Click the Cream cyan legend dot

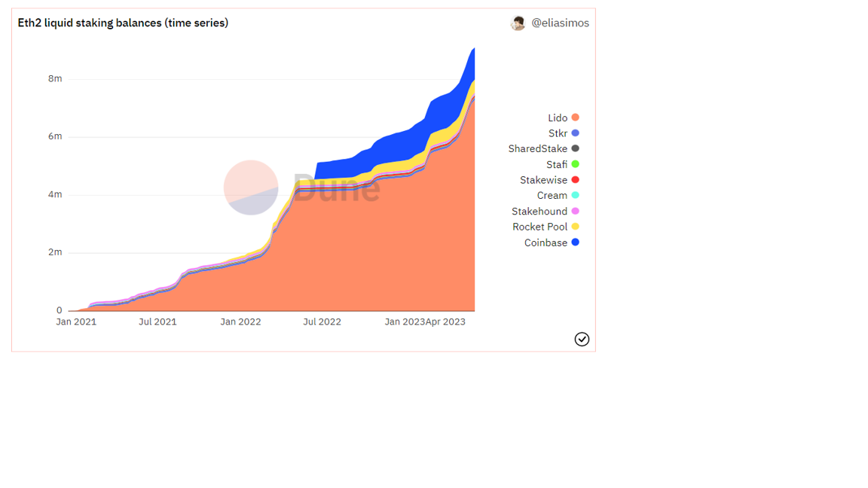[x=575, y=195]
